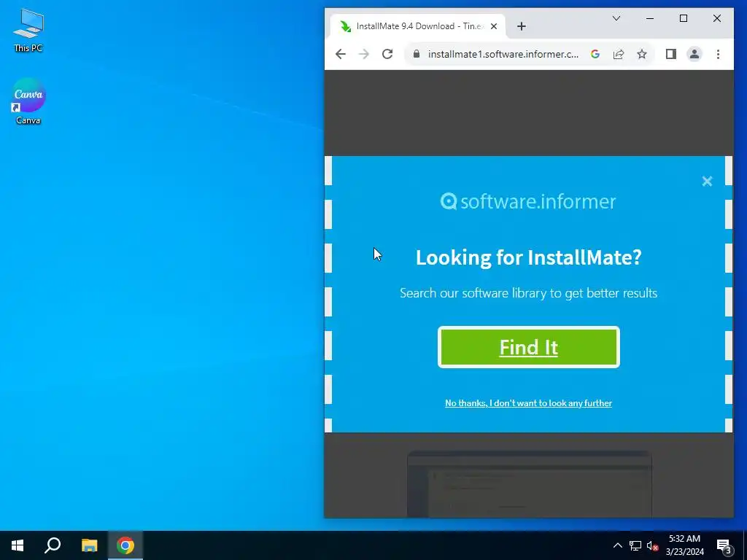Close the software.informer popup

707,181
